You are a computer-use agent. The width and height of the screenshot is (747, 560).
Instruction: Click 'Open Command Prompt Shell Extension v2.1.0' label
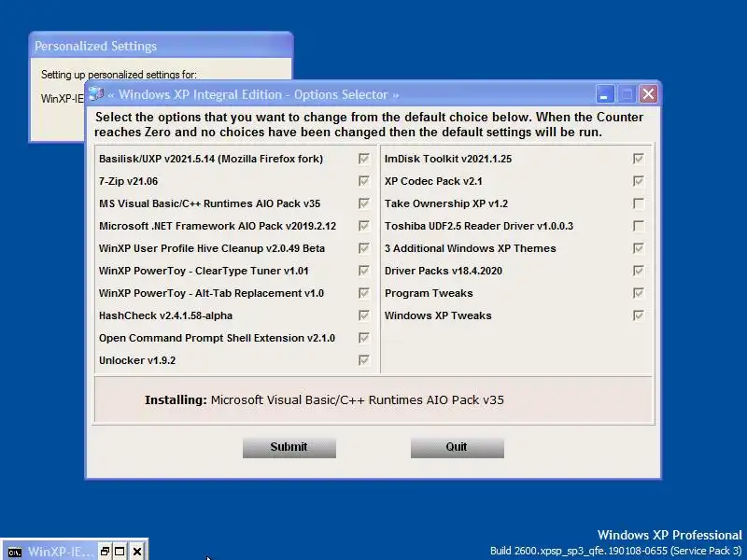tap(218, 338)
